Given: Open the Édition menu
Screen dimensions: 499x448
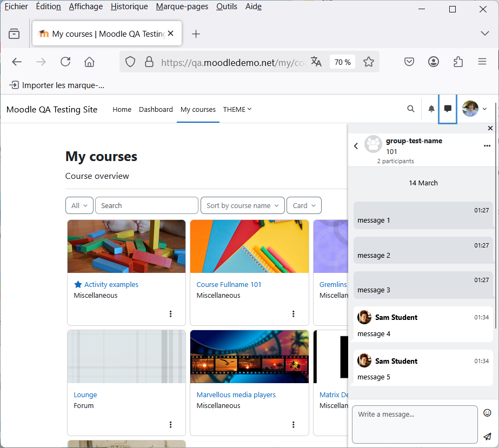Looking at the screenshot, I should (48, 6).
